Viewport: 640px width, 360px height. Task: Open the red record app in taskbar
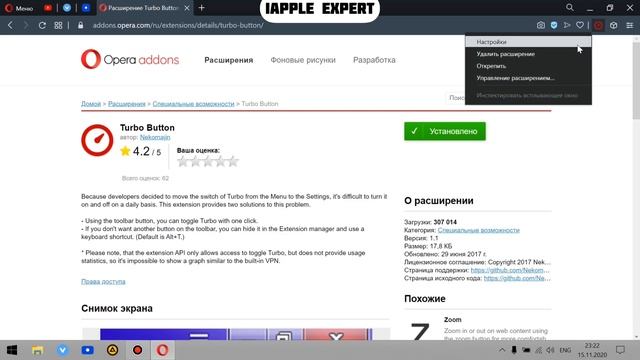[x=138, y=350]
